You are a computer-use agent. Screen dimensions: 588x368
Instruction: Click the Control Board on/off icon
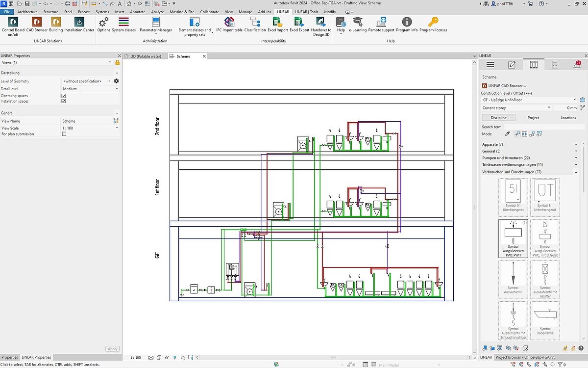(13, 22)
